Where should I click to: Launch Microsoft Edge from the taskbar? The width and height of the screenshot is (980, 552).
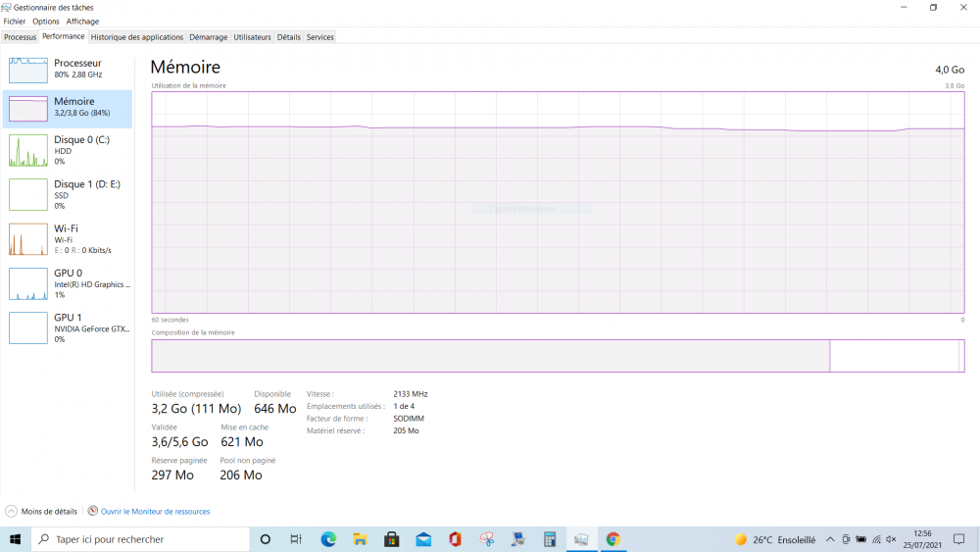tap(328, 539)
